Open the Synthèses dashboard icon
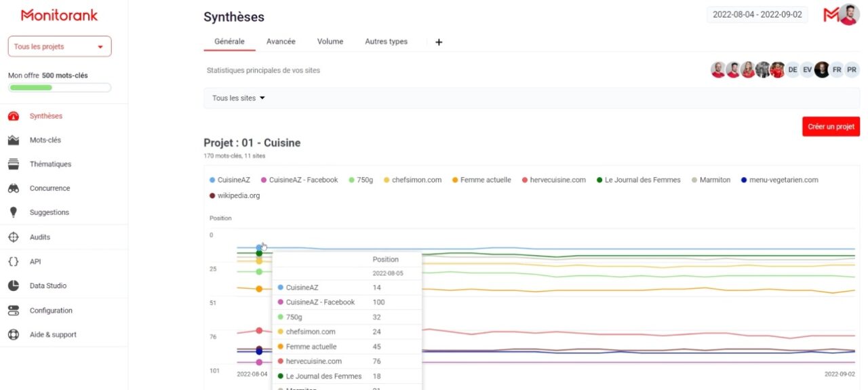Viewport: 868px width, 390px height. point(14,116)
